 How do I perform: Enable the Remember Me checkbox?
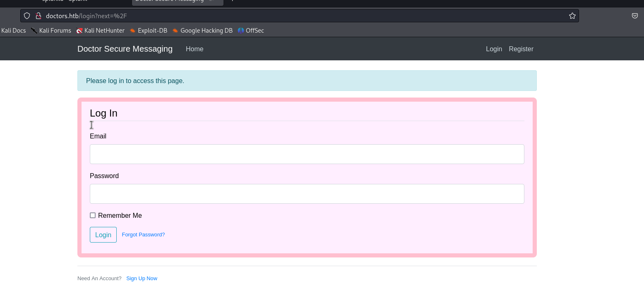(x=93, y=215)
